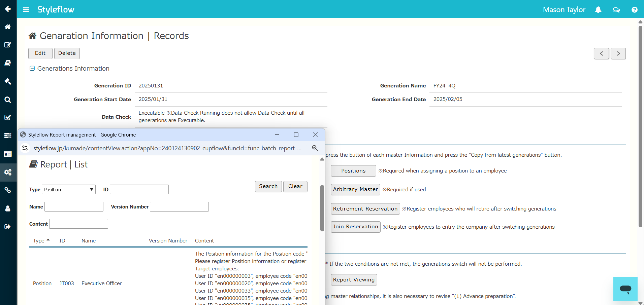644x305 pixels.
Task: Click the sidebar gears settings icon
Action: [x=8, y=172]
